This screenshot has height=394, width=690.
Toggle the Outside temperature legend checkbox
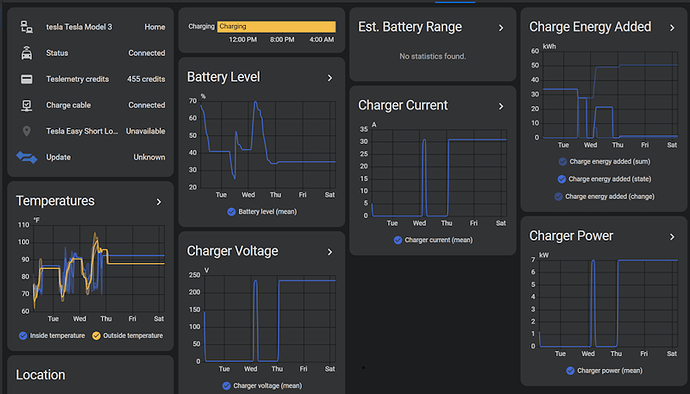96,335
